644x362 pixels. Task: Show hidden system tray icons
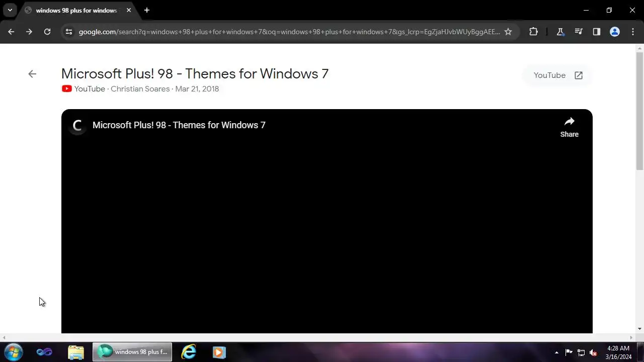pyautogui.click(x=556, y=352)
